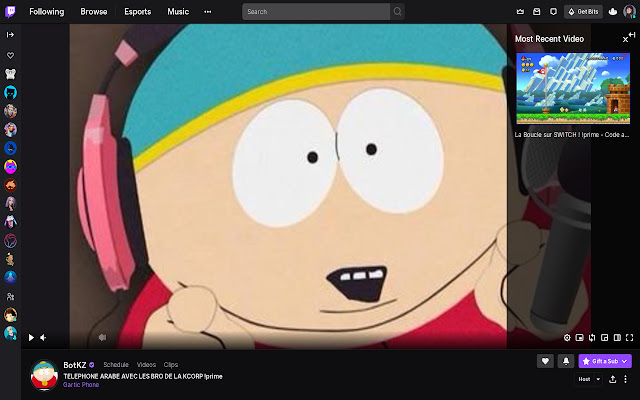Click the stream title TELEPHONE ARABE text
Viewport: 640px width, 400px height.
click(x=143, y=376)
